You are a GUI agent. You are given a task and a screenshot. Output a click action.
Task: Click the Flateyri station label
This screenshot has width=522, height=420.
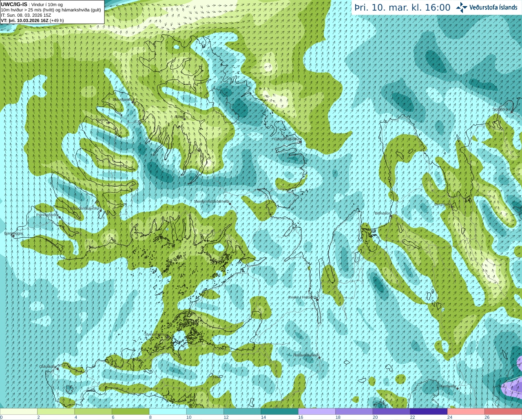click(x=102, y=120)
